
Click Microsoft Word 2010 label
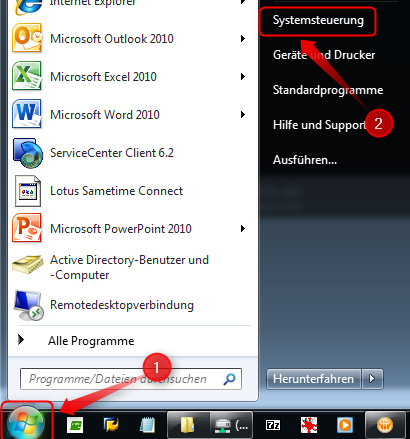coord(105,115)
